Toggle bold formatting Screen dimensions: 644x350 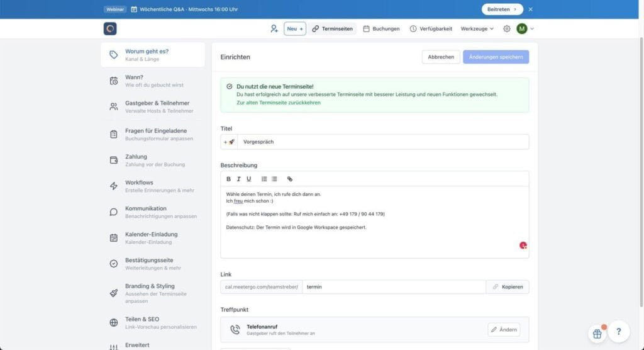tap(228, 179)
